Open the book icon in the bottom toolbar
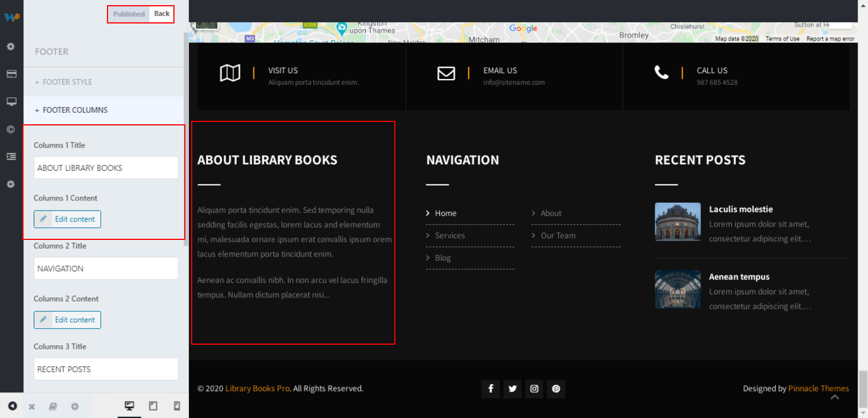 [x=53, y=407]
